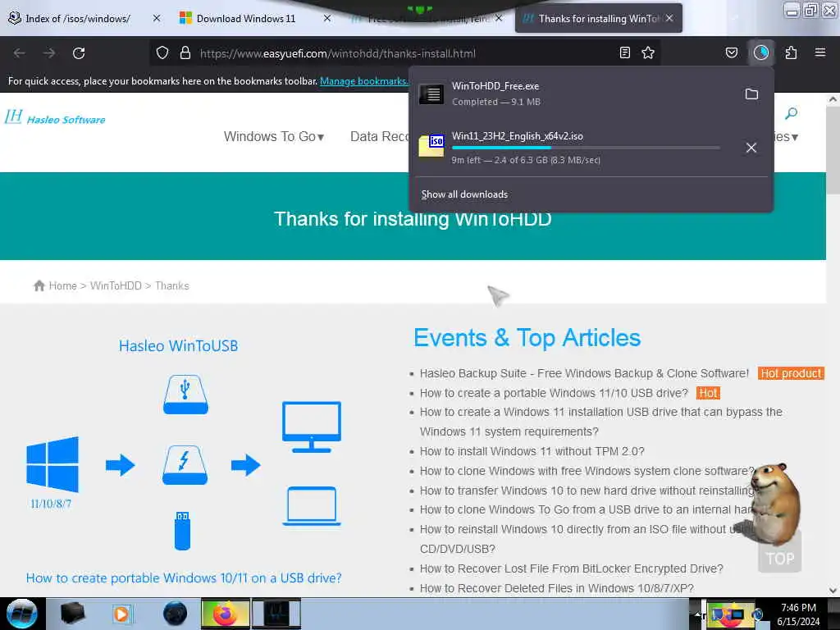Select Thanks for installing WinToHDD tab
This screenshot has width=840, height=630.
coord(598,19)
